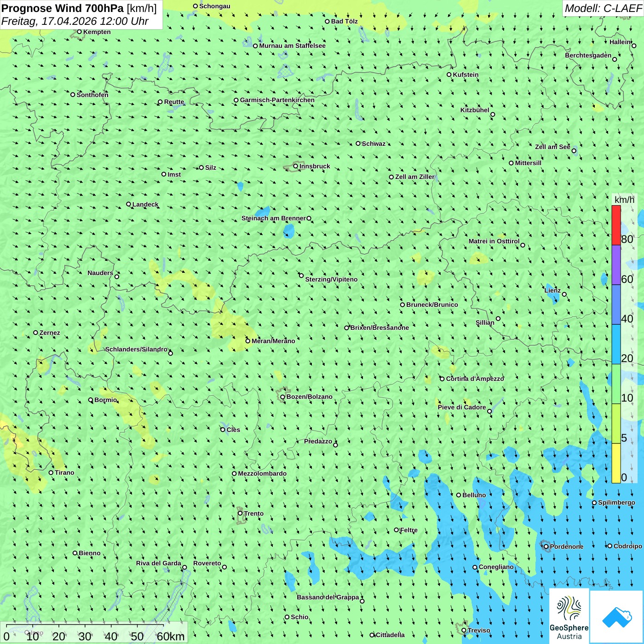Click the 'Sterzing/Vipiteno' label
644x644 pixels.
(x=331, y=279)
